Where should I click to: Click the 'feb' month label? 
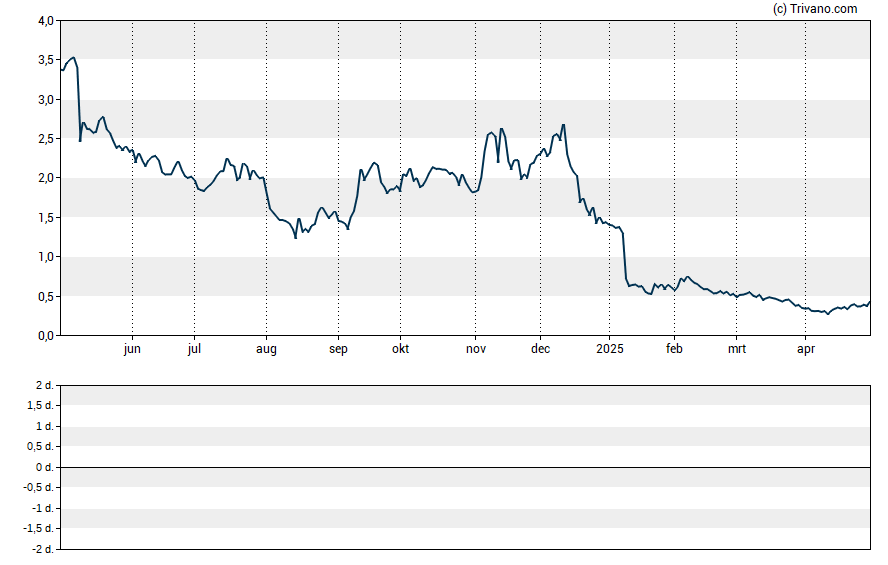(674, 349)
